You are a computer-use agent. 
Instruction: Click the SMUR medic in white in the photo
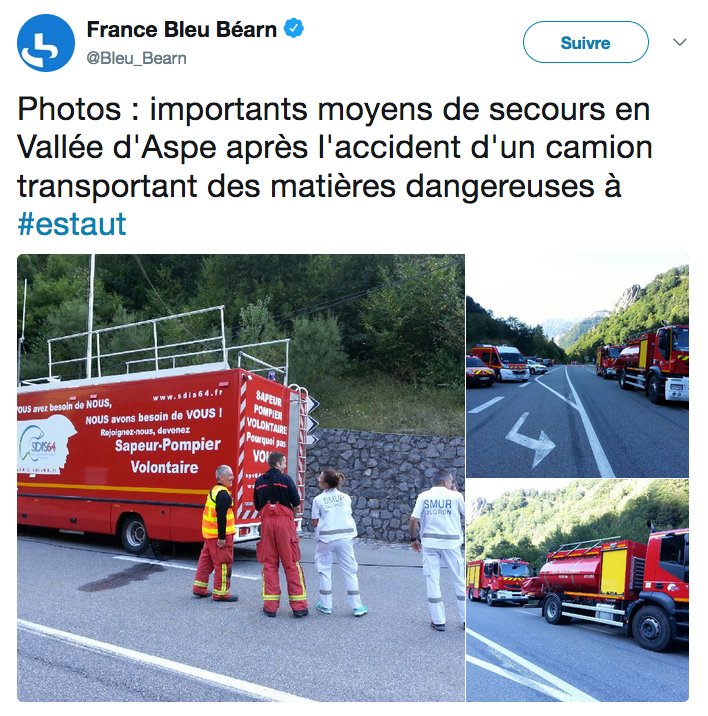click(439, 549)
